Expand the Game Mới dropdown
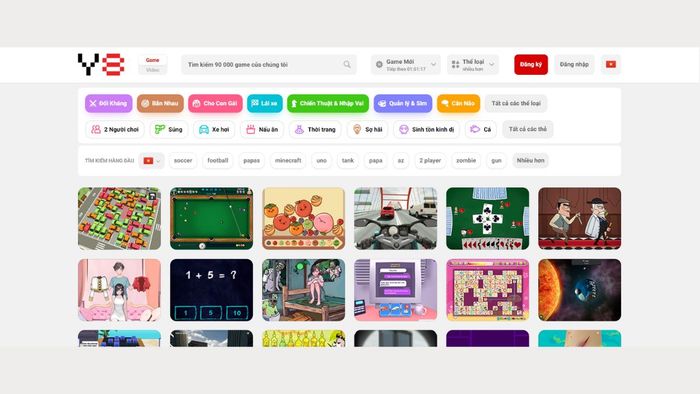The image size is (700, 394). (x=405, y=64)
